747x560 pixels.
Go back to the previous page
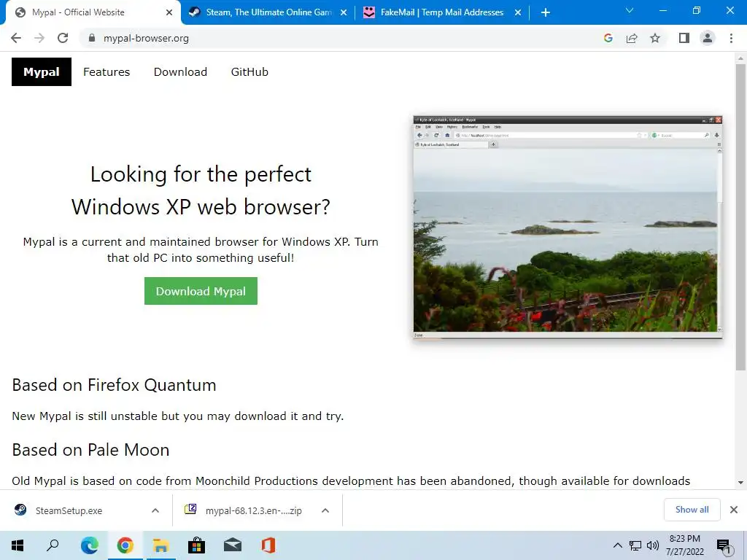coord(16,38)
